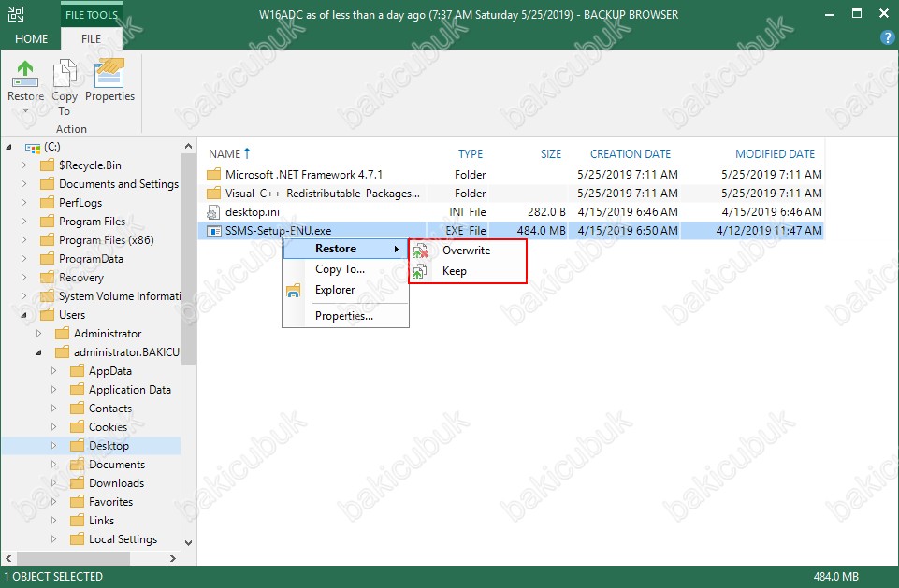Click the Microsoft .NET Framework folder icon
899x588 pixels.
click(214, 174)
